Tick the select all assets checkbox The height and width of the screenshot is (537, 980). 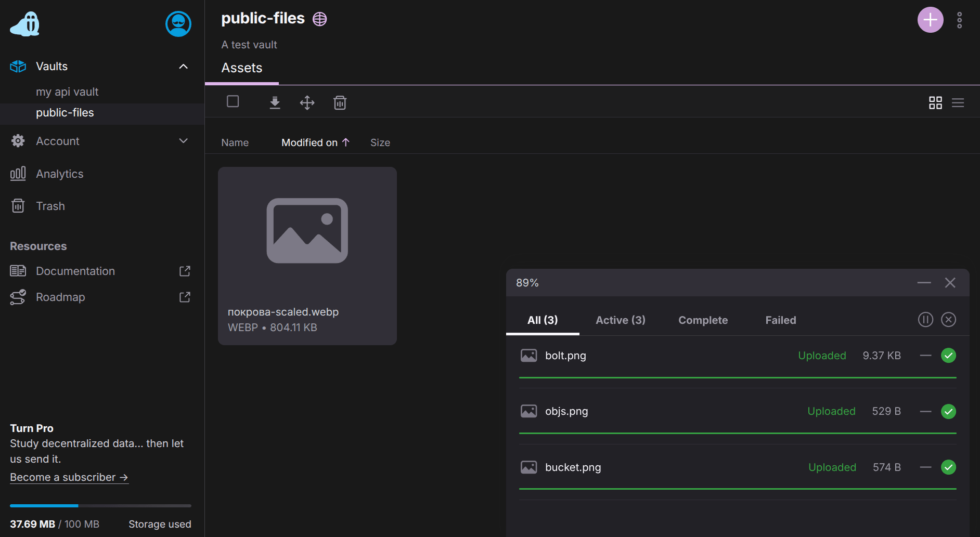tap(233, 101)
